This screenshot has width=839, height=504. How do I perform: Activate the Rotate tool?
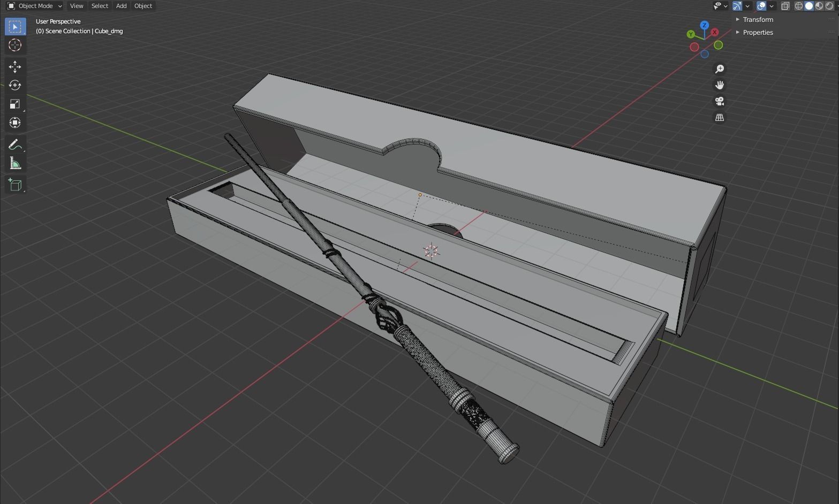point(15,85)
